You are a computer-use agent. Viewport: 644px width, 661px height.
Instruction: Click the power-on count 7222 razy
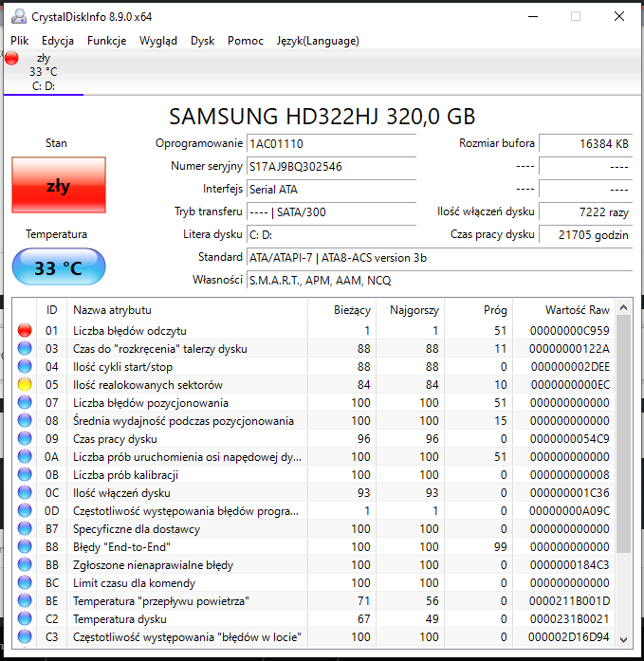pyautogui.click(x=586, y=211)
